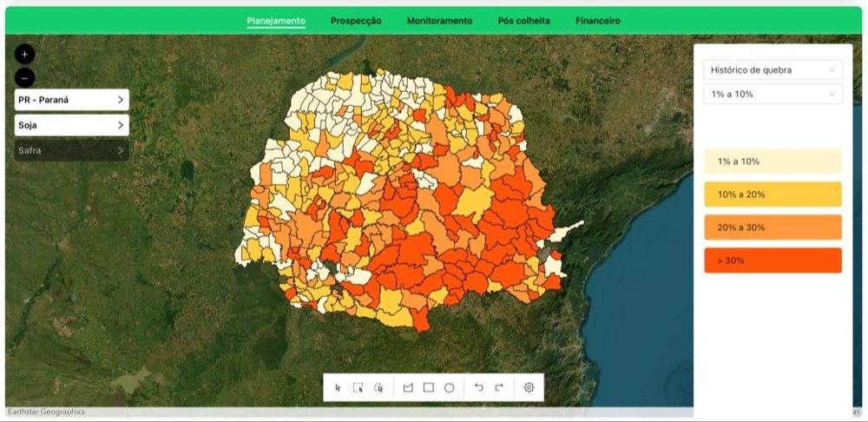The image size is (868, 422).
Task: Open the map toolbar settings gear
Action: (x=529, y=387)
